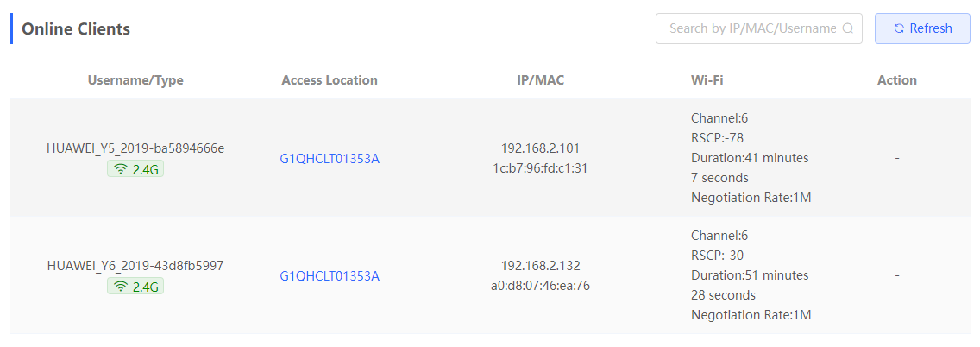Select the HUAWEI_Y6_2019-43d8fb5997 username

pos(135,266)
